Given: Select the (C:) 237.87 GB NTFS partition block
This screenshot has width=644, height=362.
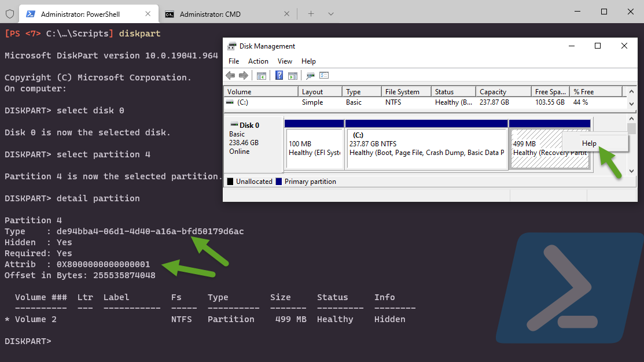Looking at the screenshot, I should [x=426, y=144].
